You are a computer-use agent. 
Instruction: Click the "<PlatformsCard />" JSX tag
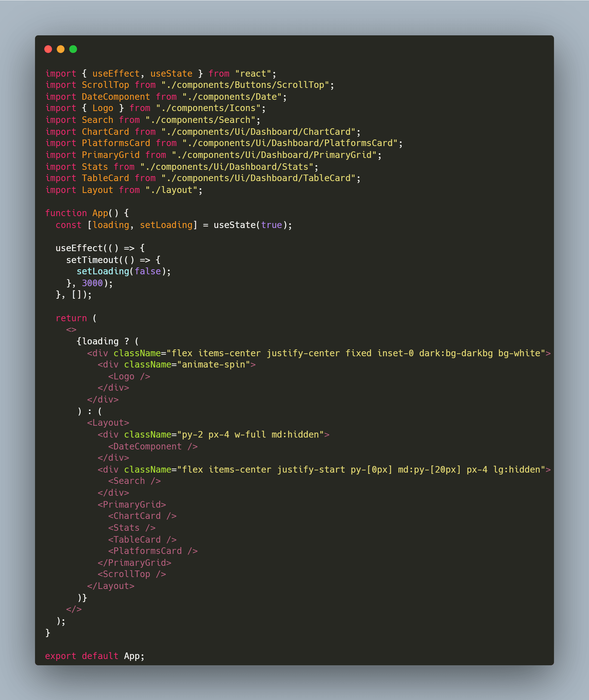coord(153,551)
